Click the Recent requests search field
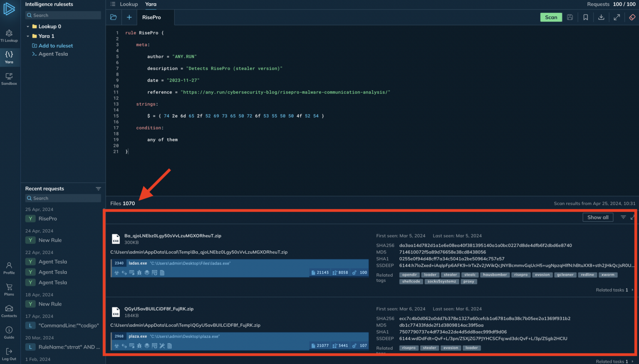The image size is (639, 364). coord(62,198)
